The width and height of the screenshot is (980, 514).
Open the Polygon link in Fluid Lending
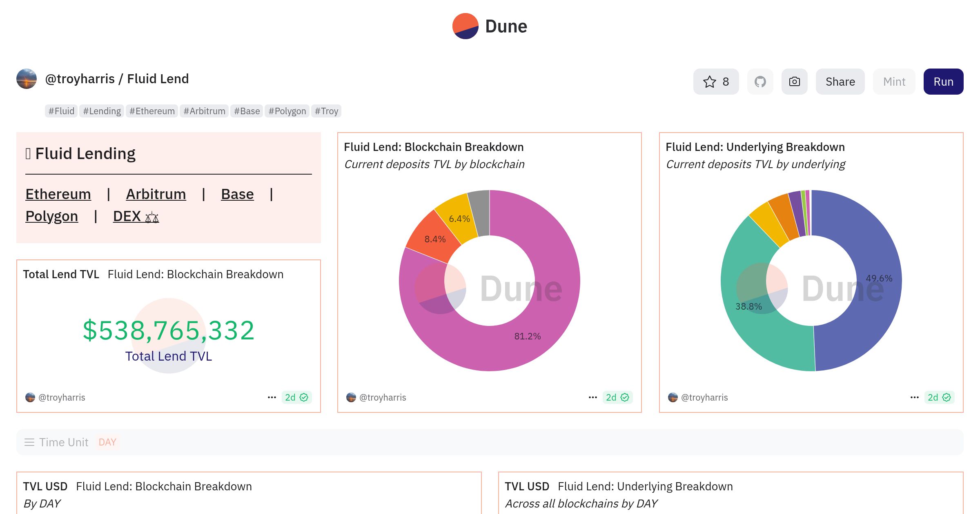[51, 216]
